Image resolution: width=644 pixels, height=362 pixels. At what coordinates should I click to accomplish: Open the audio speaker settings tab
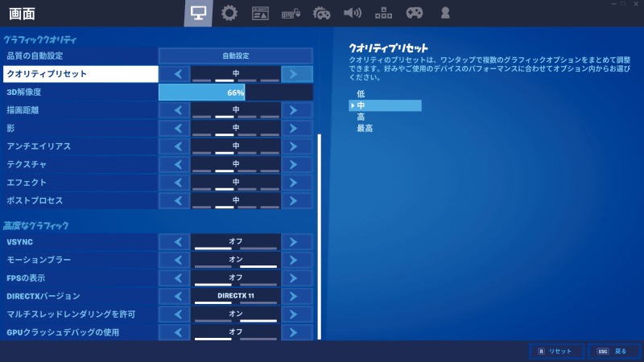click(353, 13)
